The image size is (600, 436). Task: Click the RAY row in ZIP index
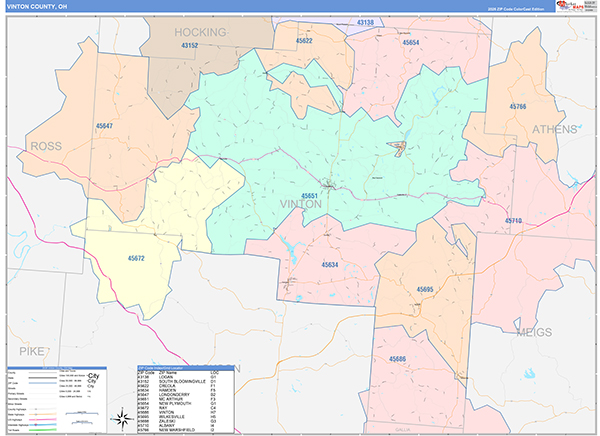point(186,408)
